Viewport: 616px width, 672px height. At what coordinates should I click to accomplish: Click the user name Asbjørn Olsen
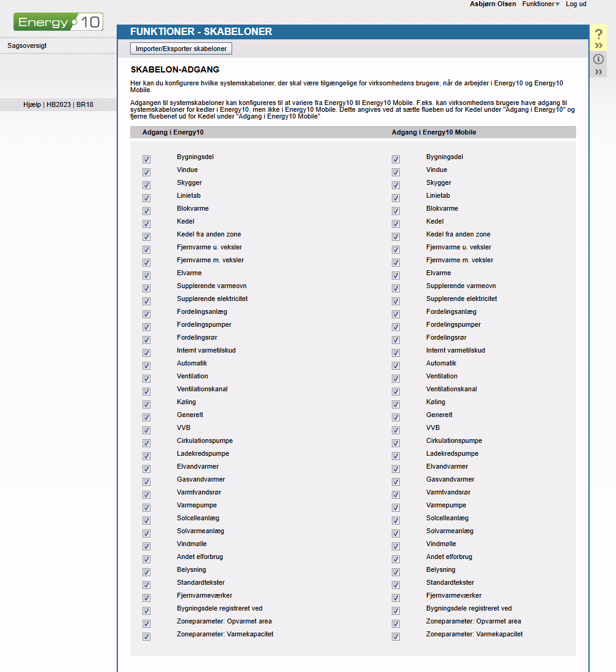[x=493, y=4]
